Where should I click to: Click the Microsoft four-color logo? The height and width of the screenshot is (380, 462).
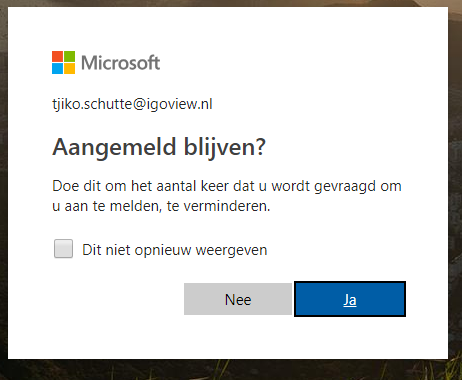[x=63, y=62]
